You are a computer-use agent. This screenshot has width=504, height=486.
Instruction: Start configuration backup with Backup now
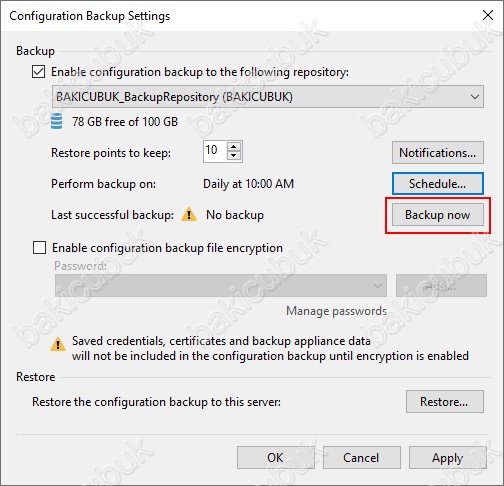click(x=438, y=215)
